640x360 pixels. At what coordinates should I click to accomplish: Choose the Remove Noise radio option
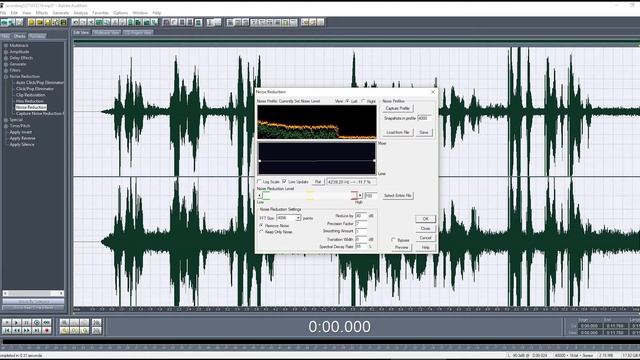pyautogui.click(x=262, y=225)
